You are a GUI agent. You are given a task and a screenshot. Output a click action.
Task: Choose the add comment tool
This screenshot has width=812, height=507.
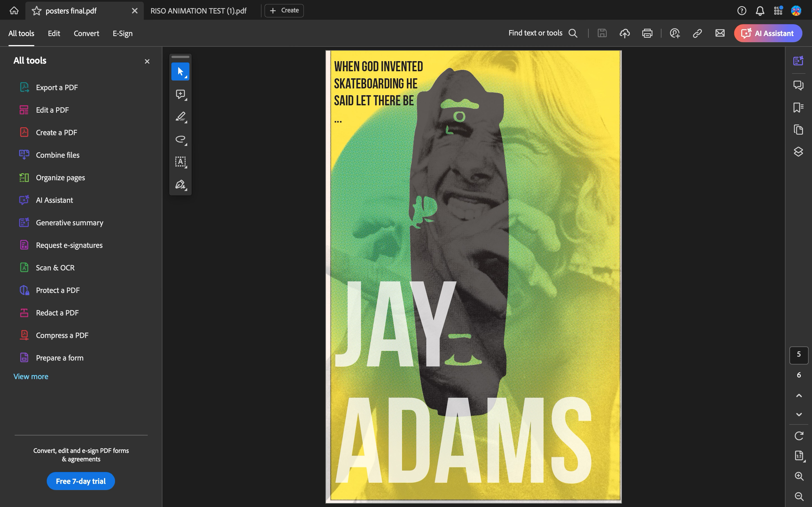click(180, 94)
